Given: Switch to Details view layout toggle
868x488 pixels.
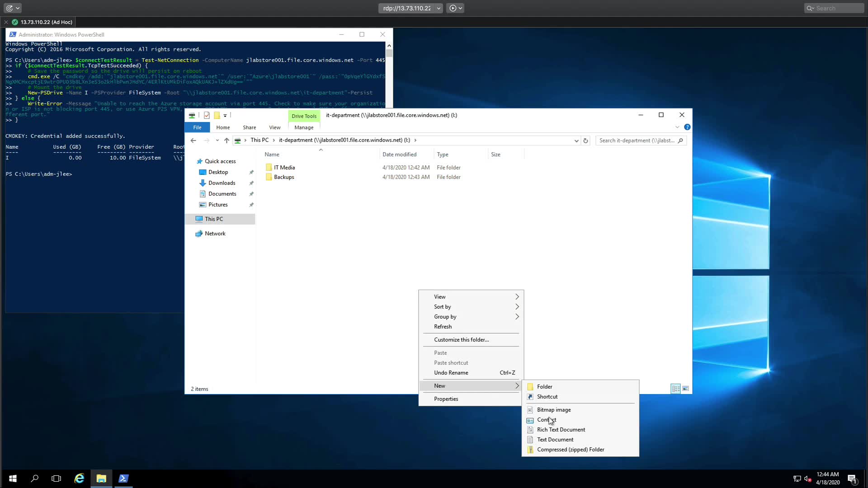Looking at the screenshot, I should [x=675, y=389].
